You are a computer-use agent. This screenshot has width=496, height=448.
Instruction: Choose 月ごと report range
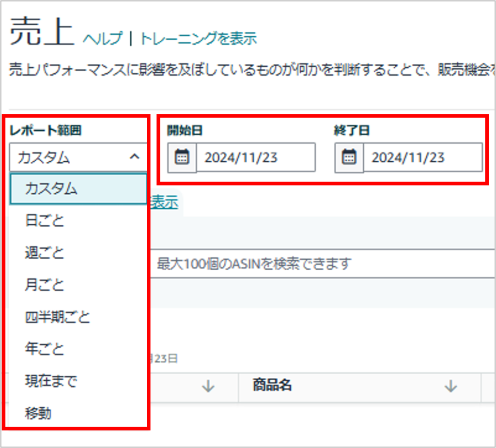pos(78,284)
